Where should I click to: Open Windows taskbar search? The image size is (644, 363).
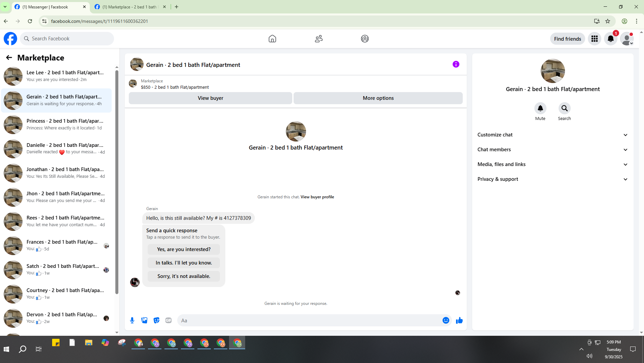[23, 349]
